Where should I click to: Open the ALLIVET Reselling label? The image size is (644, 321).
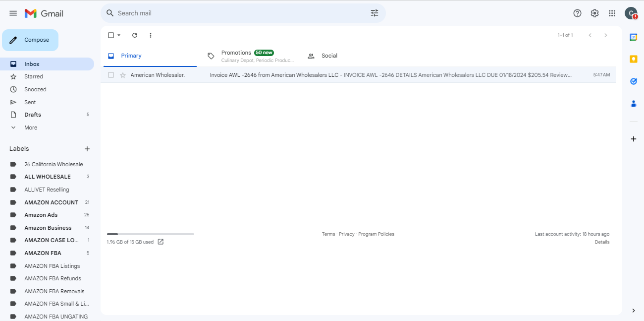click(47, 190)
